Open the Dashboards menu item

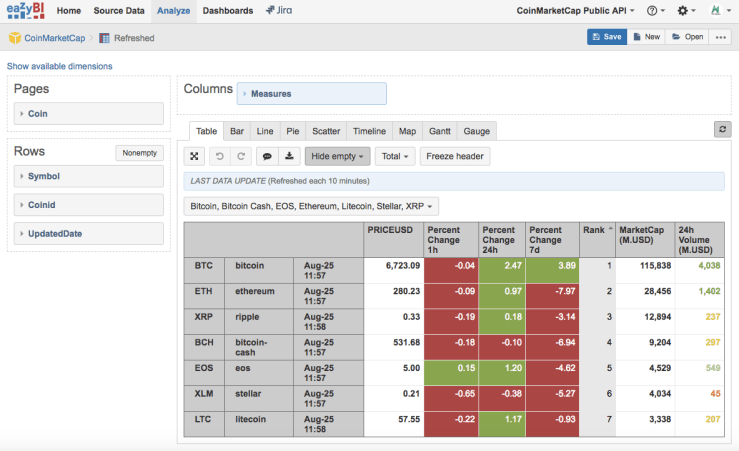point(227,10)
